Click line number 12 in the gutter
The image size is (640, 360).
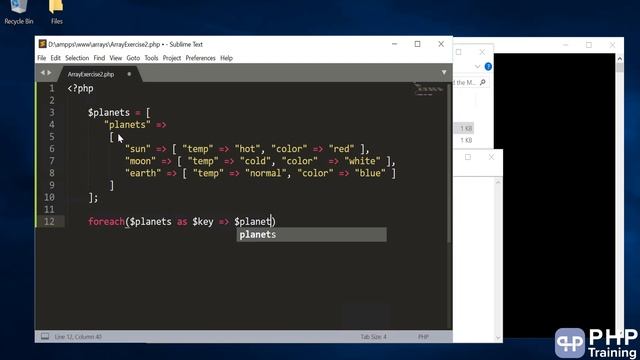point(49,221)
